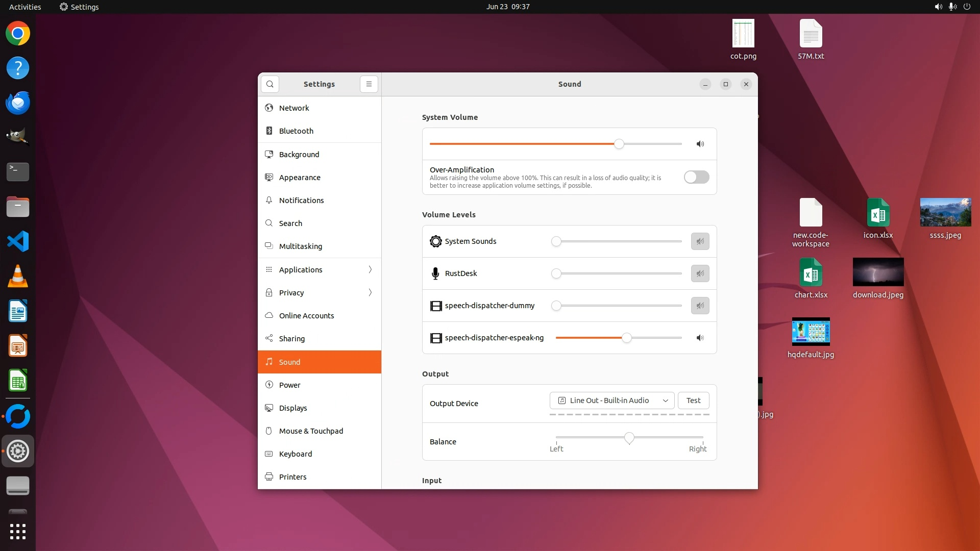
Task: Enable the Over-Amplification switch
Action: point(696,177)
